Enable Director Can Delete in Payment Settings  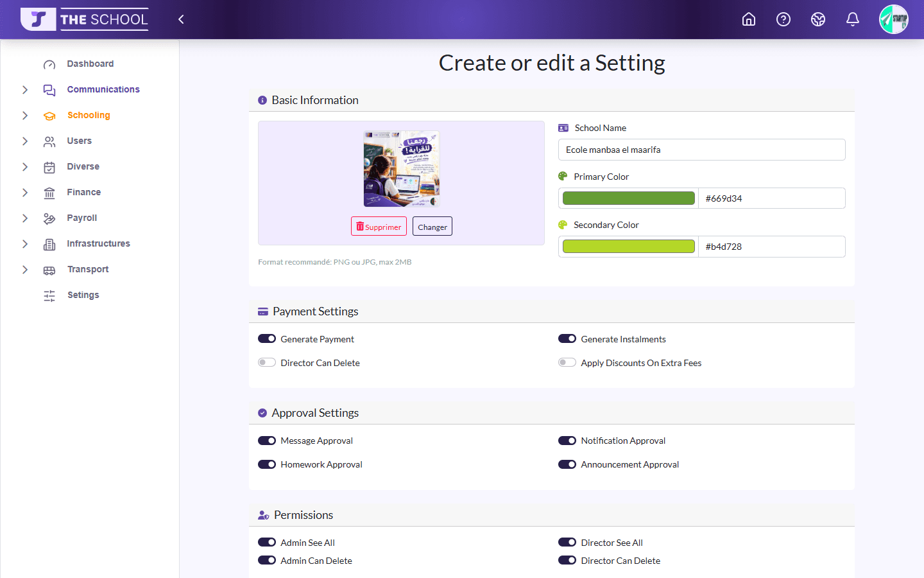tap(267, 362)
